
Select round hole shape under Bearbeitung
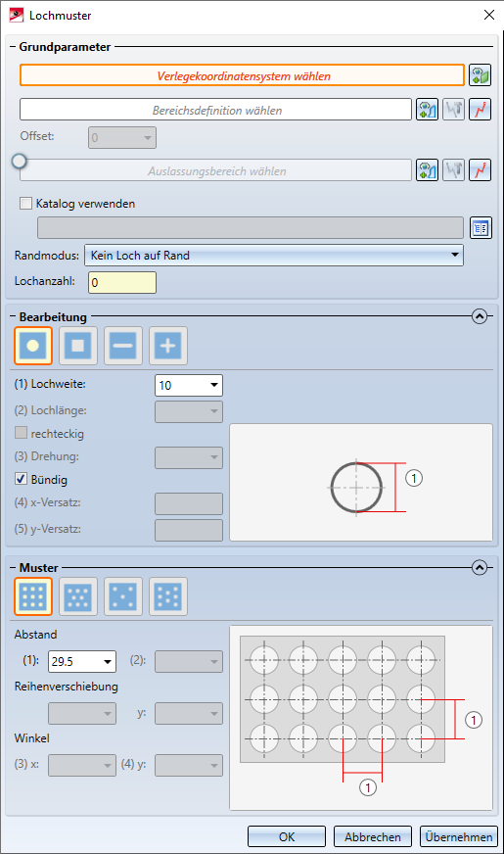33,346
